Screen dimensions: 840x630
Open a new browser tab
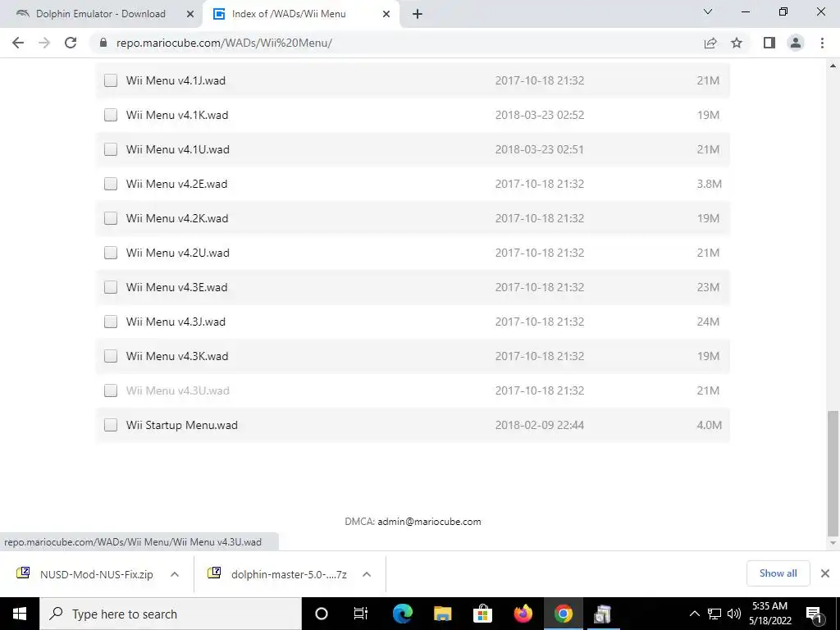[418, 15]
